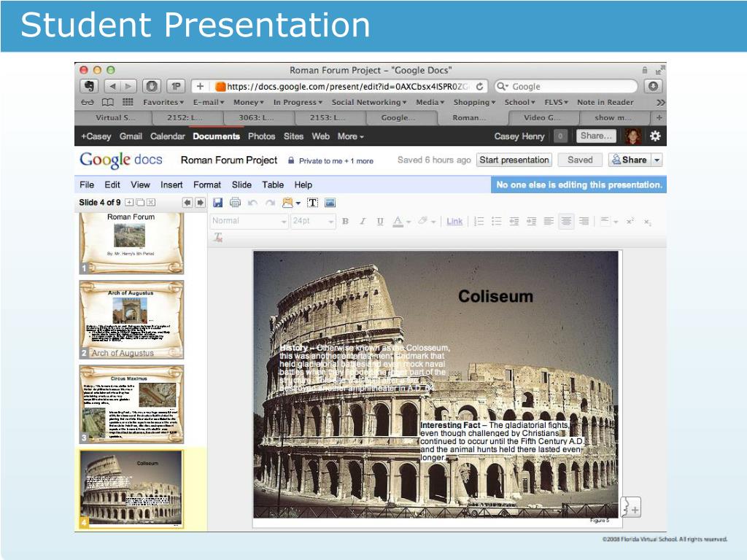Screen dimensions: 747x560
Task: Open the Slide menu
Action: (241, 184)
